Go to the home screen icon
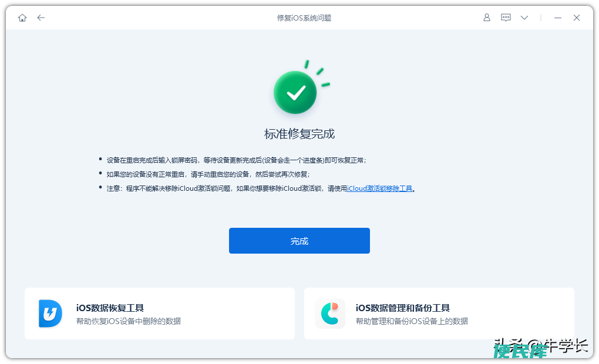The image size is (599, 364). coord(22,18)
